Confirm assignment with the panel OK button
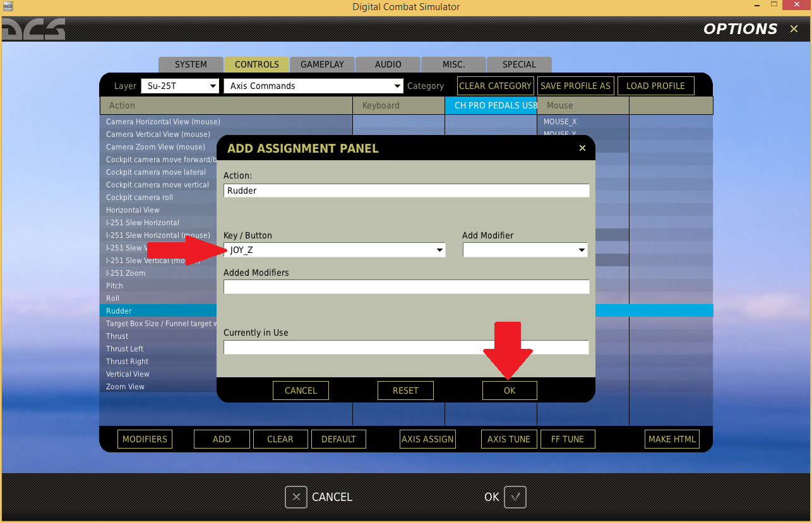Viewport: 812px width, 523px height. (x=510, y=391)
